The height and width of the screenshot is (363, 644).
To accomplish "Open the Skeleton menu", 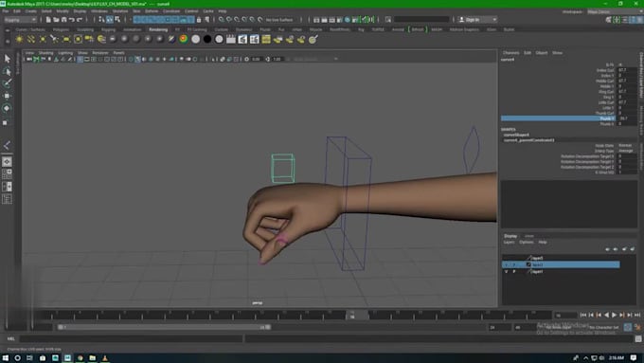I will point(120,11).
